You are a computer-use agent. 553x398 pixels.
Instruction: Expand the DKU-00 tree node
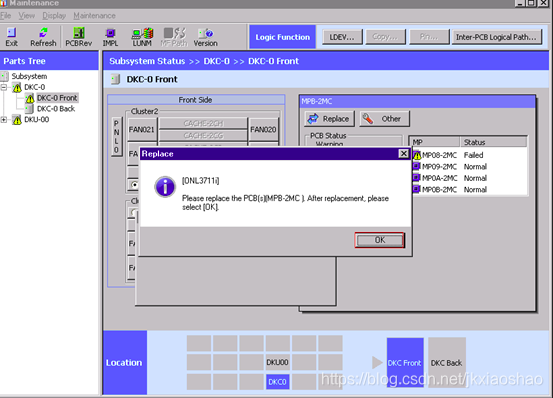[4, 120]
